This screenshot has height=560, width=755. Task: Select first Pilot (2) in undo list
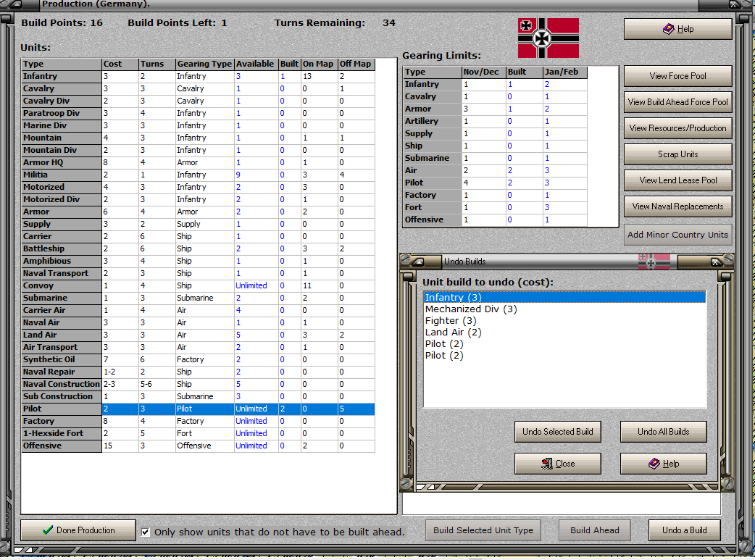[564, 344]
